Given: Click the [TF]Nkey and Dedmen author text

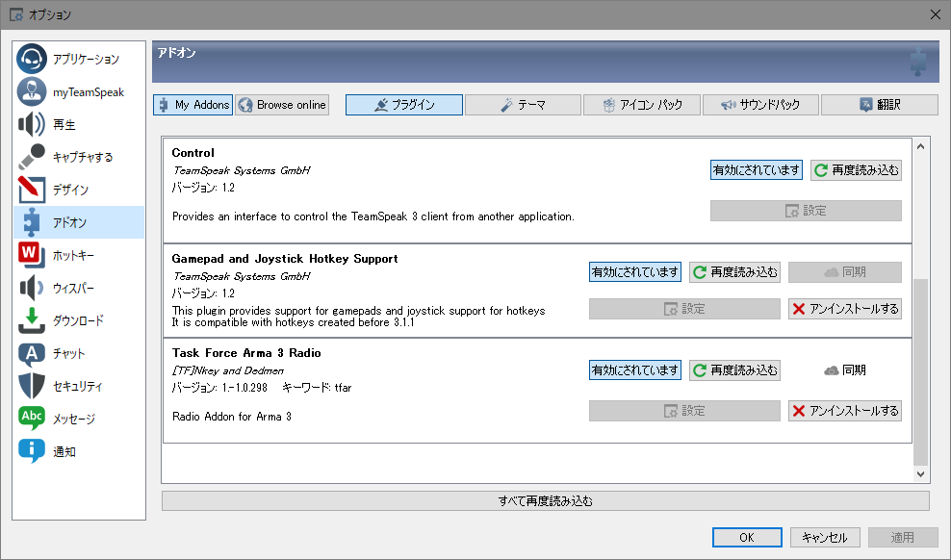Looking at the screenshot, I should (x=228, y=370).
